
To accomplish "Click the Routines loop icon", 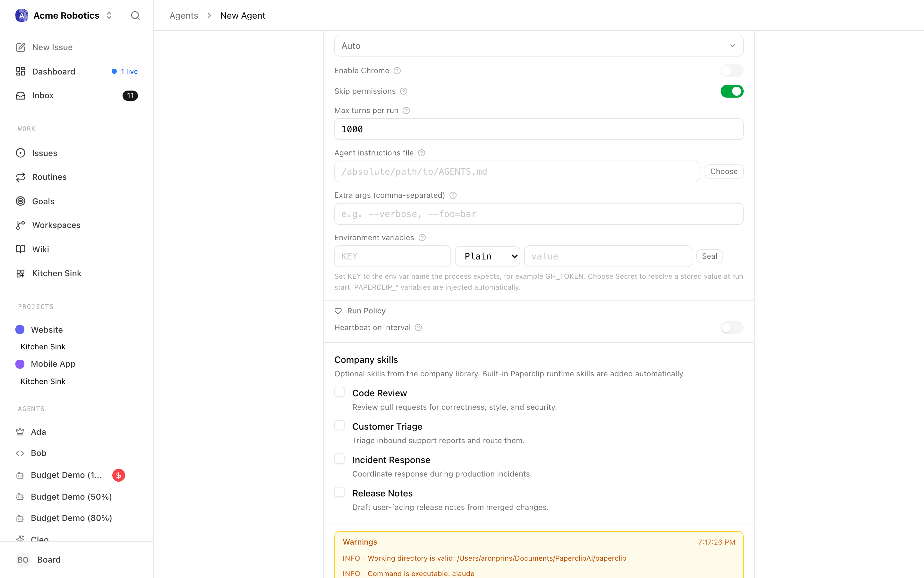I will click(21, 177).
